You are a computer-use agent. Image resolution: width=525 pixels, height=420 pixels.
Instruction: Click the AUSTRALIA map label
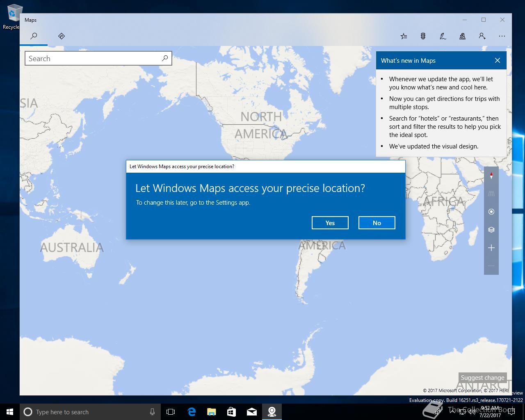coord(71,247)
